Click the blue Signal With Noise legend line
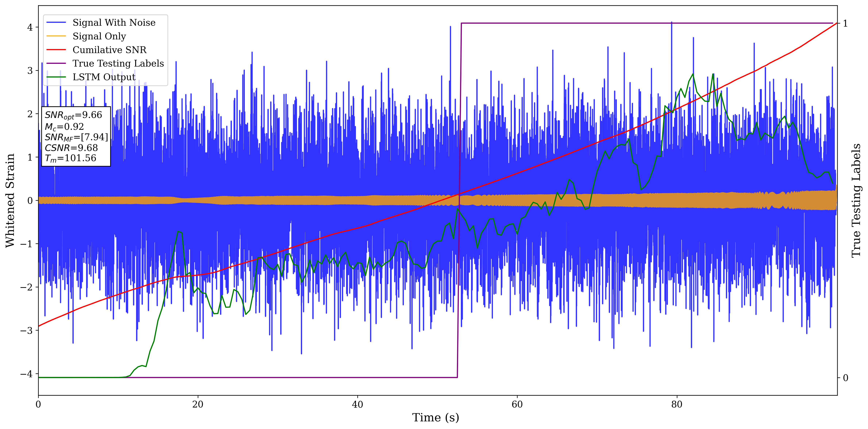The width and height of the screenshot is (868, 429). click(x=56, y=23)
